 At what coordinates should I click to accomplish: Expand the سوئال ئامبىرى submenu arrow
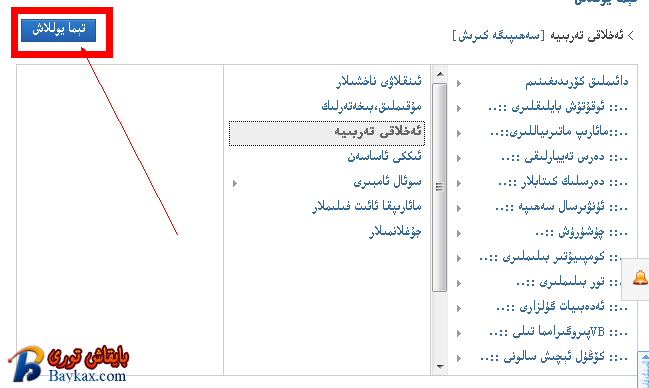point(235,183)
